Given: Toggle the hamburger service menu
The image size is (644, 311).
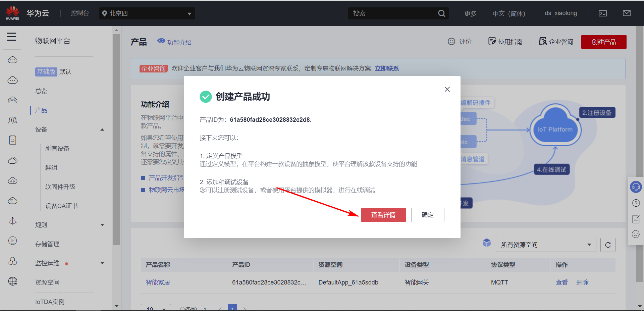Looking at the screenshot, I should [12, 37].
